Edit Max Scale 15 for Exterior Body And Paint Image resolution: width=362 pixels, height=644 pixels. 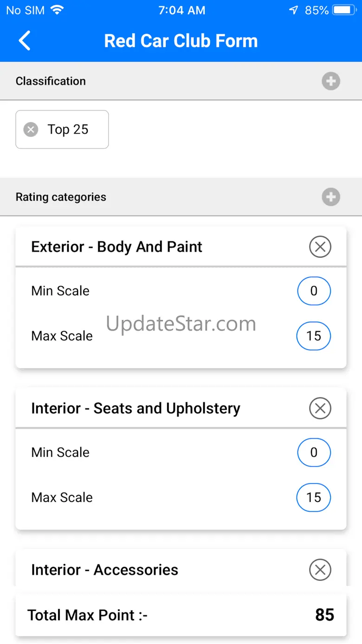point(314,336)
